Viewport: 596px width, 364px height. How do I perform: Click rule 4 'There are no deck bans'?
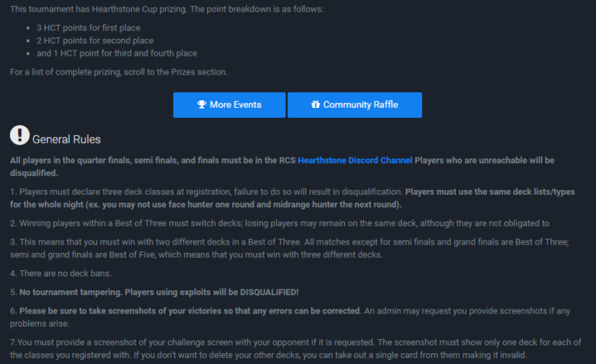pos(61,273)
